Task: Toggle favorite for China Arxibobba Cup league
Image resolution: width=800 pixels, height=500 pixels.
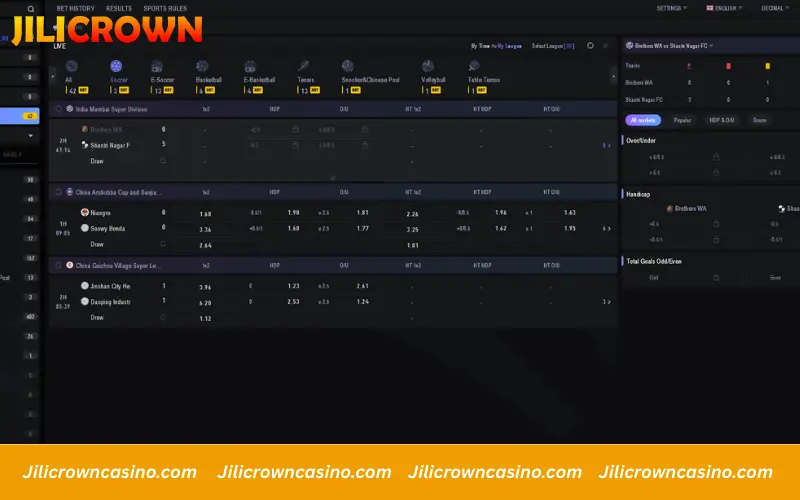Action: tap(59, 191)
